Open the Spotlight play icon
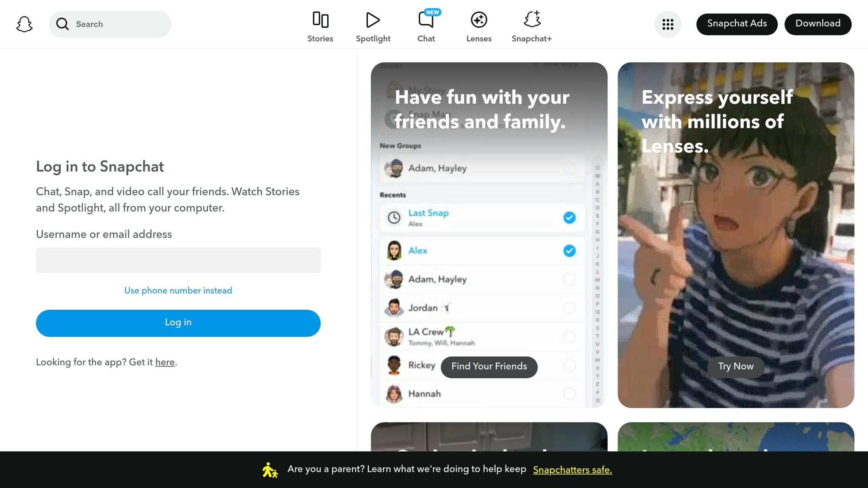 point(373,20)
